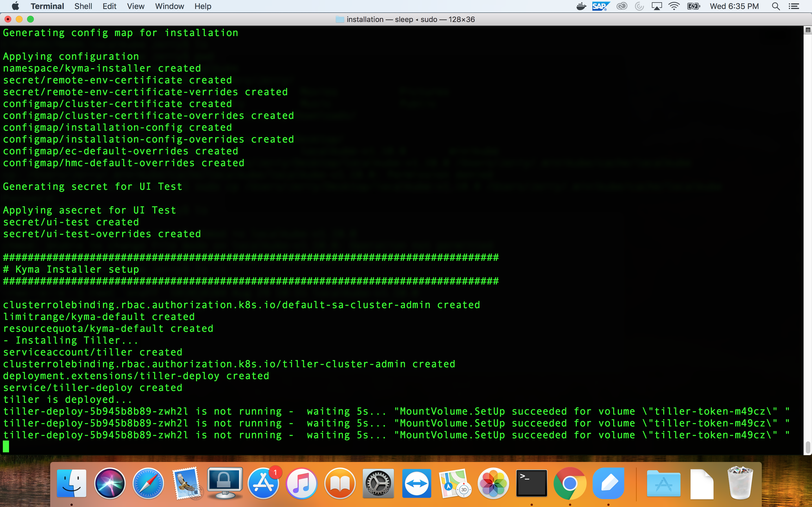Open Terminal icon in the Dock
This screenshot has width=812, height=507.
pyautogui.click(x=531, y=484)
